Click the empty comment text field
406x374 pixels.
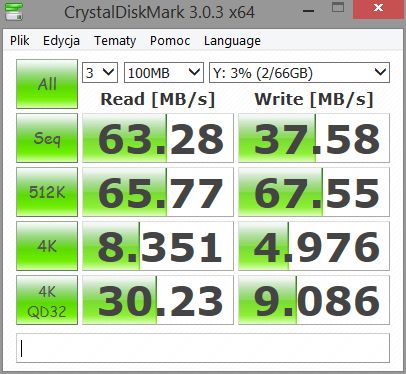(x=203, y=348)
